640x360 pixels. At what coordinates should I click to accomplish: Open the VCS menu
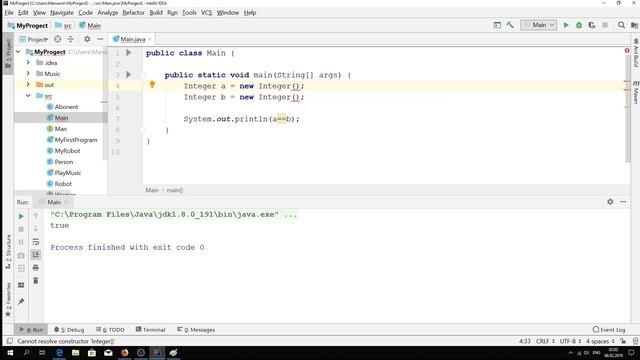coord(207,13)
